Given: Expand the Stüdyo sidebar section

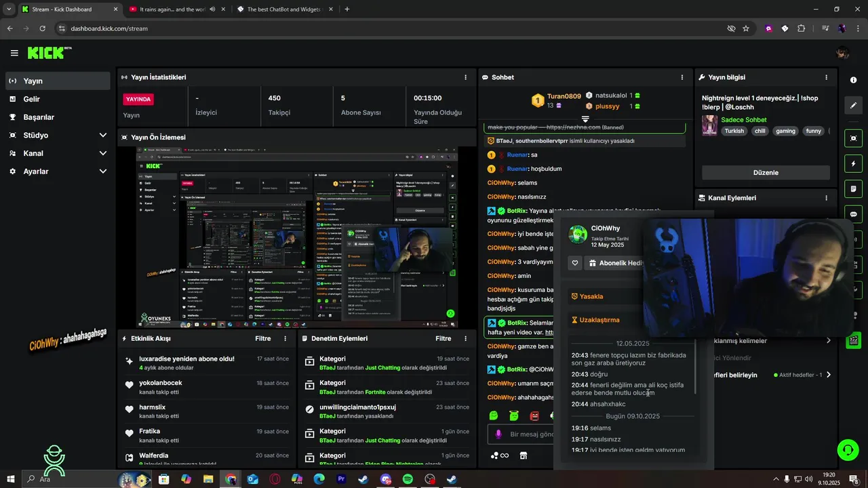Looking at the screenshot, I should point(102,136).
